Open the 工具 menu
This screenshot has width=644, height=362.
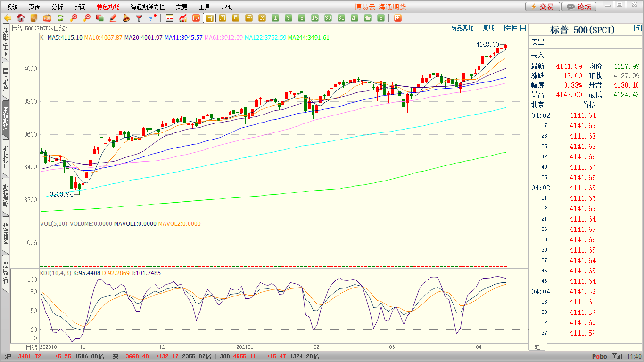point(204,7)
